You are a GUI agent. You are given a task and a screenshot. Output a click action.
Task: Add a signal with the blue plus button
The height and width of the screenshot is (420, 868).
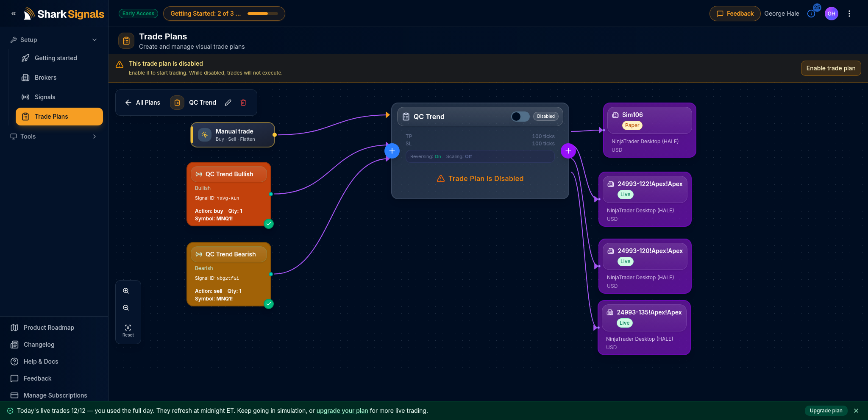[392, 151]
